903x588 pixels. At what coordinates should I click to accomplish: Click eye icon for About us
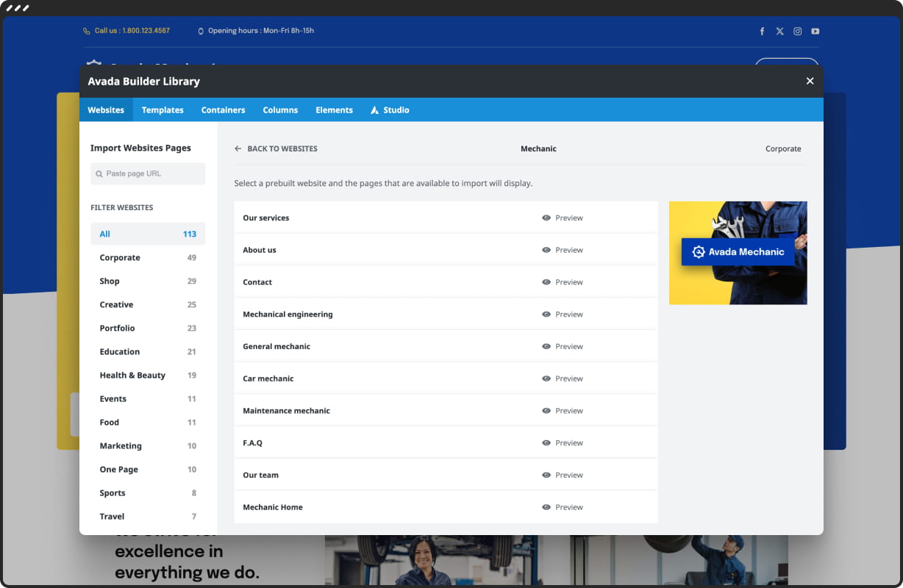[546, 250]
